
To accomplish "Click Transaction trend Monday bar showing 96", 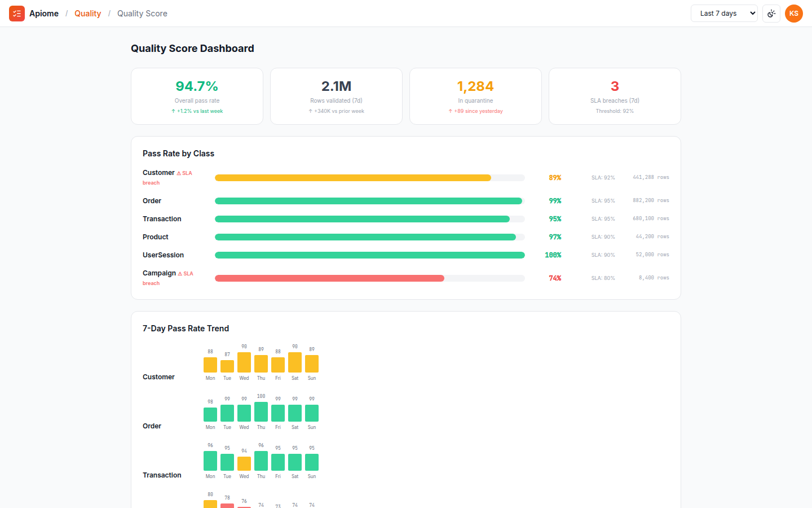I will pos(210,461).
